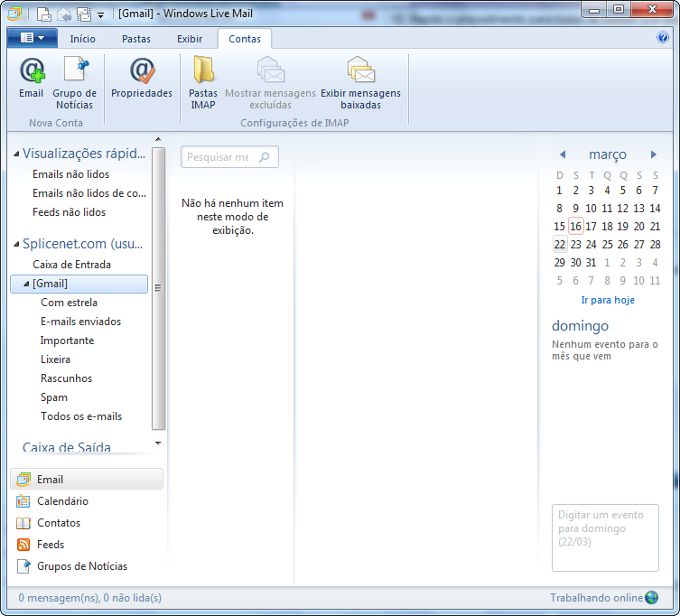Open Spam folder
680x616 pixels.
(x=54, y=397)
